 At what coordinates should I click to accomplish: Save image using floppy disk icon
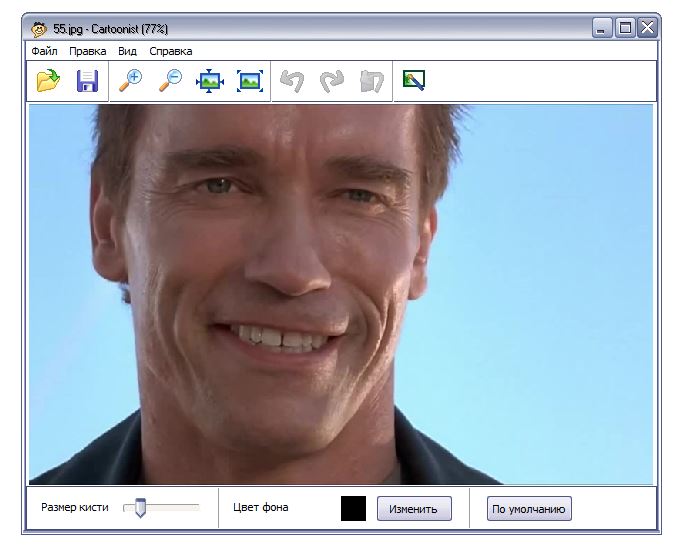click(x=87, y=81)
